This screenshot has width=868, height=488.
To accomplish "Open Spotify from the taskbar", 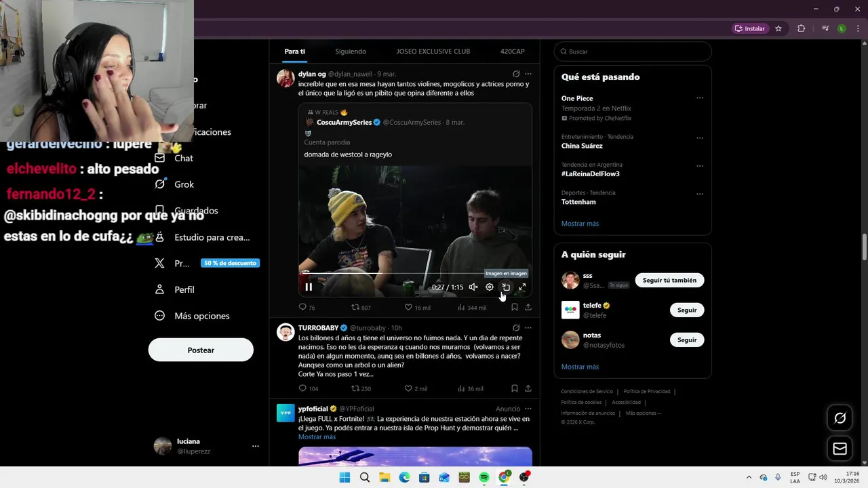I will click(484, 477).
